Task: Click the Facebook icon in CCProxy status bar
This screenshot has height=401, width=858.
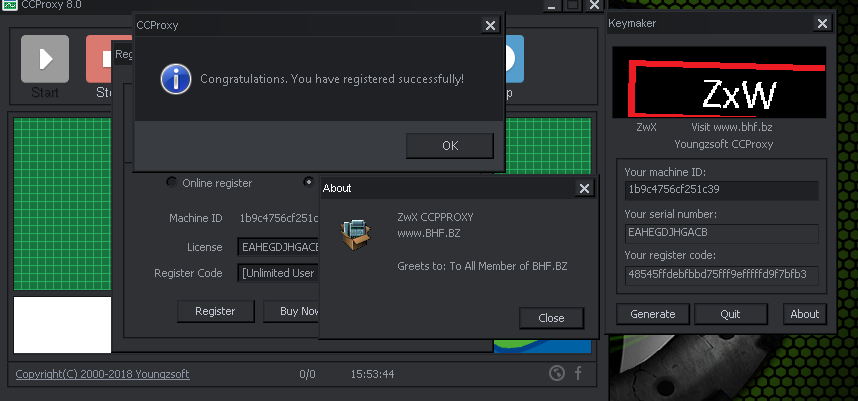Action: click(578, 374)
